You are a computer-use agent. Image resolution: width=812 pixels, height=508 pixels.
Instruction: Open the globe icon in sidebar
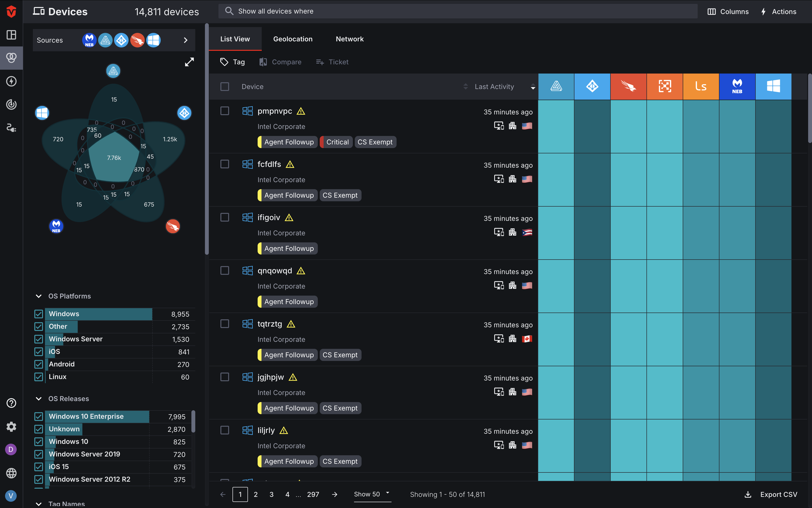11,473
